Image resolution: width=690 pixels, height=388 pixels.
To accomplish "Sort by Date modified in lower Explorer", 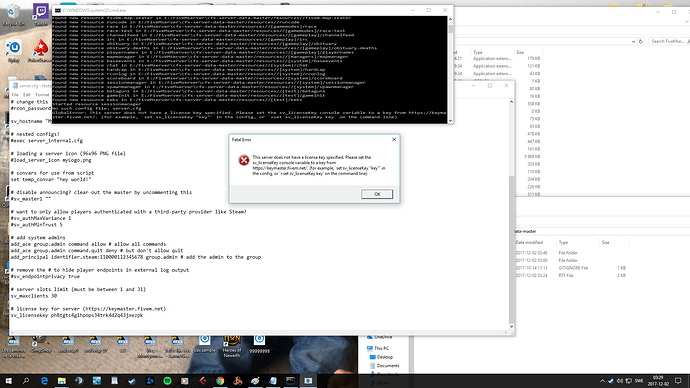I will pyautogui.click(x=529, y=242).
